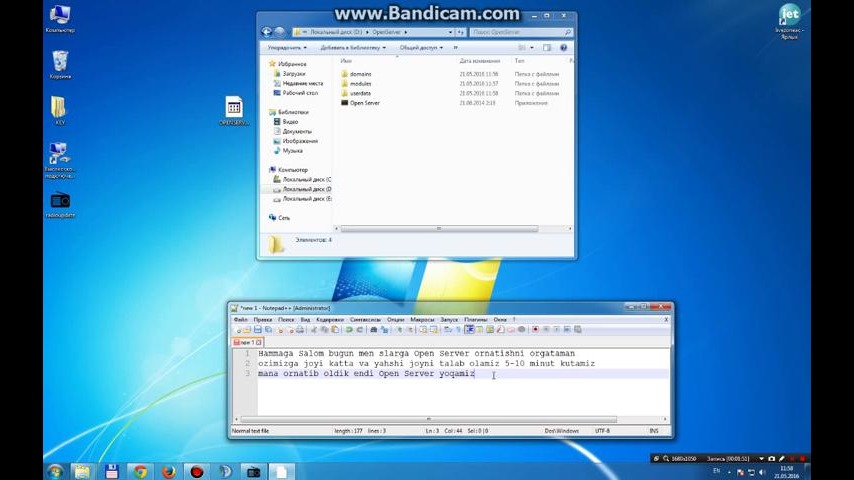Screen dimensions: 854x480
Task: Expand the Добавить в библиотеку dropdown
Action: pyautogui.click(x=353, y=48)
